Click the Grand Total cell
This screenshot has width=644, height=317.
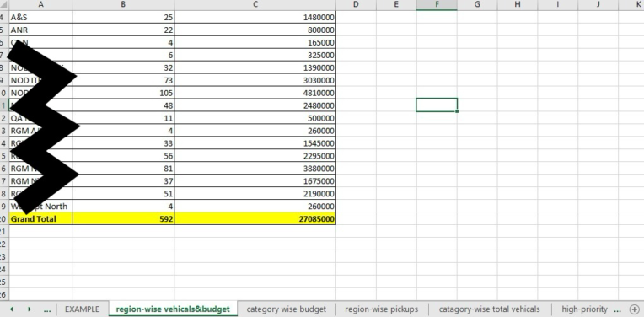tap(40, 219)
